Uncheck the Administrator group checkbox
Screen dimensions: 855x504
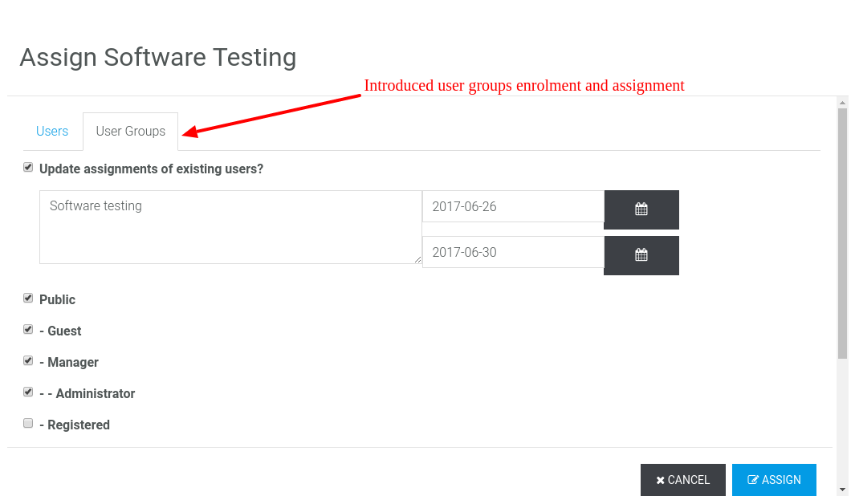pyautogui.click(x=28, y=392)
